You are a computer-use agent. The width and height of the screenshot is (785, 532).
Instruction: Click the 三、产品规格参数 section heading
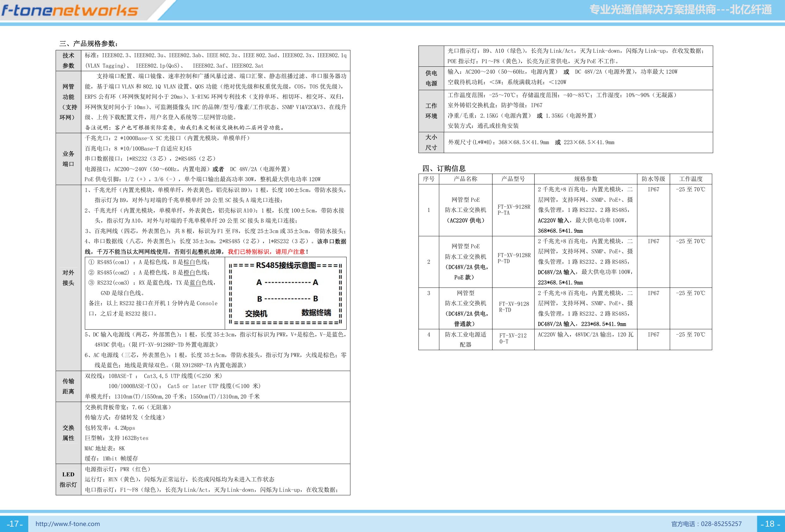(x=89, y=44)
